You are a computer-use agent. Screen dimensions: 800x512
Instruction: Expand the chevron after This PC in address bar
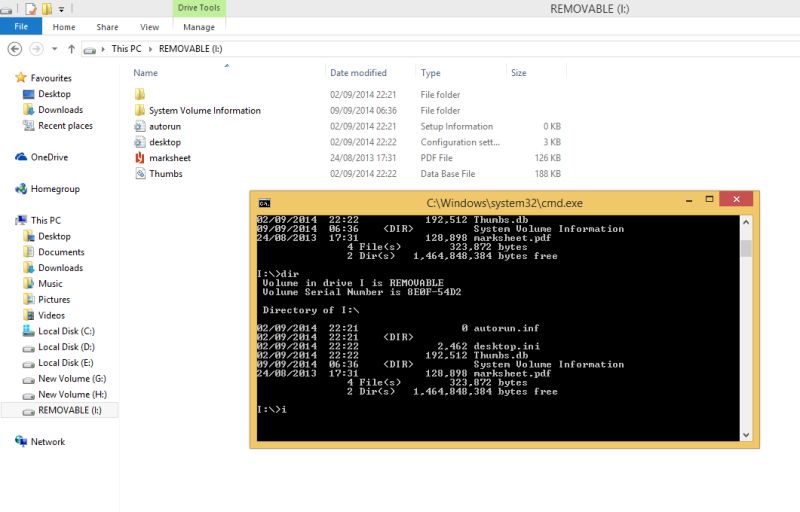pos(151,49)
